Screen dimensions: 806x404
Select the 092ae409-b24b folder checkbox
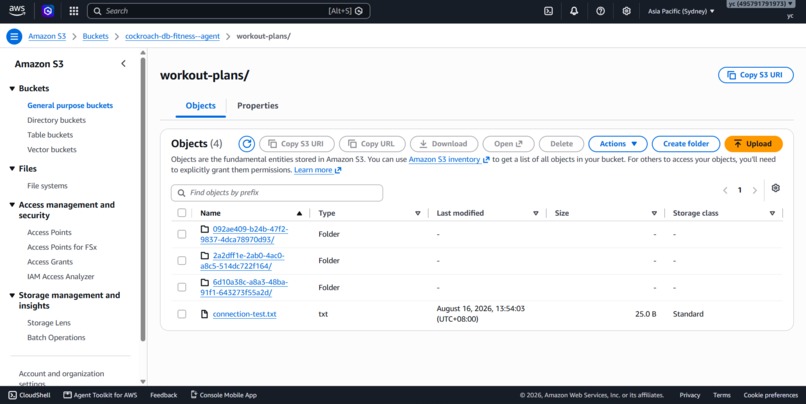182,234
